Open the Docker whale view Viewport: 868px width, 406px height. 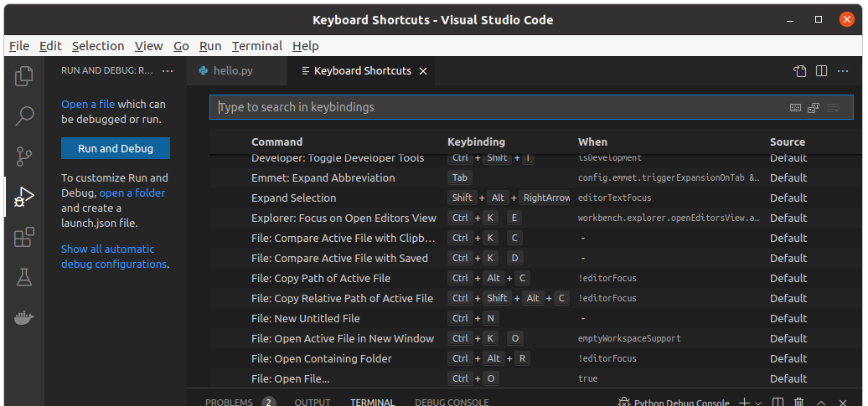pyautogui.click(x=23, y=317)
